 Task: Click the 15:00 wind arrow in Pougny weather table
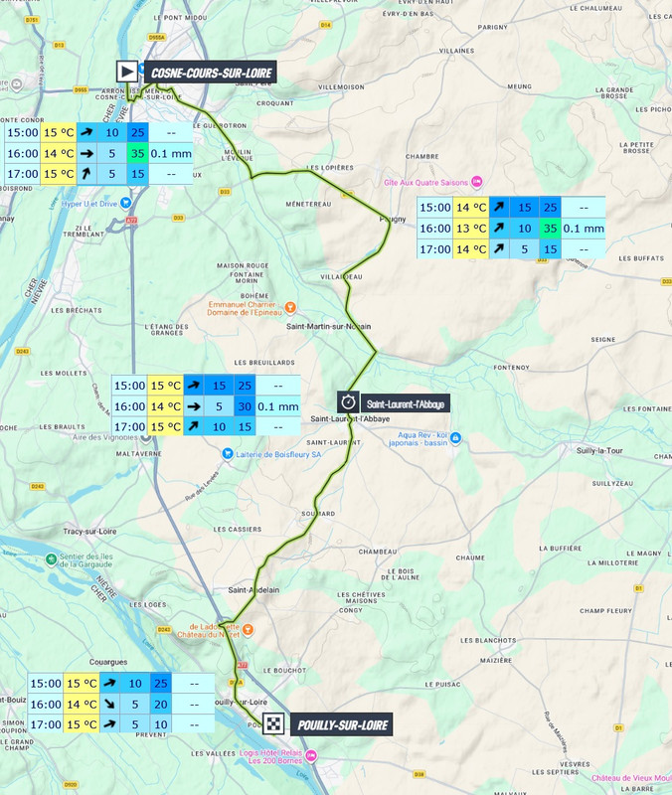(499, 207)
